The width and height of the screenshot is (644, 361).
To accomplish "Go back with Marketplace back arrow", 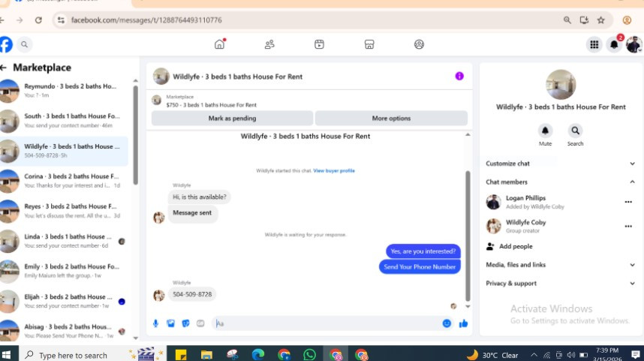I will [4, 68].
